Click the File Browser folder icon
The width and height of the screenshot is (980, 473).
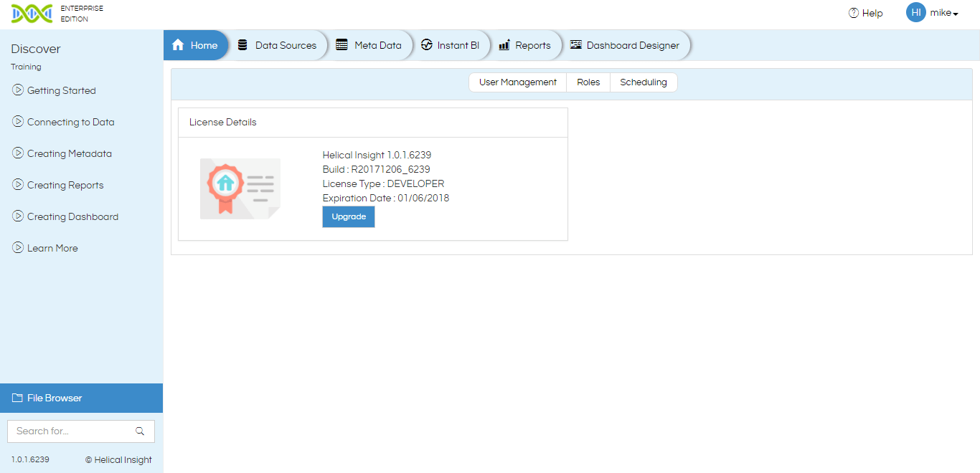[x=17, y=398]
